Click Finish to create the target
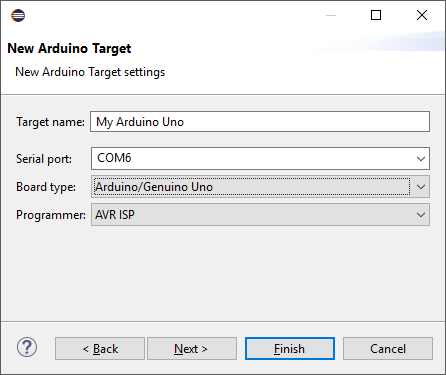 [290, 349]
